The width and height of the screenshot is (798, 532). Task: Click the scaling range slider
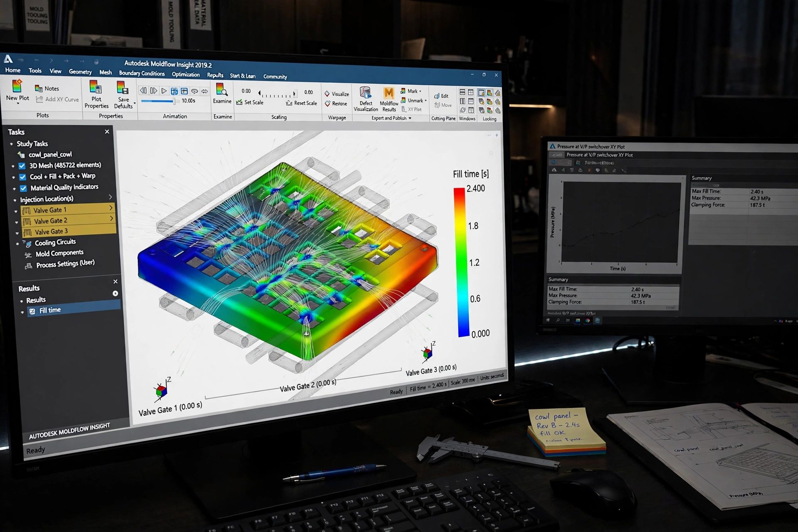click(x=277, y=94)
